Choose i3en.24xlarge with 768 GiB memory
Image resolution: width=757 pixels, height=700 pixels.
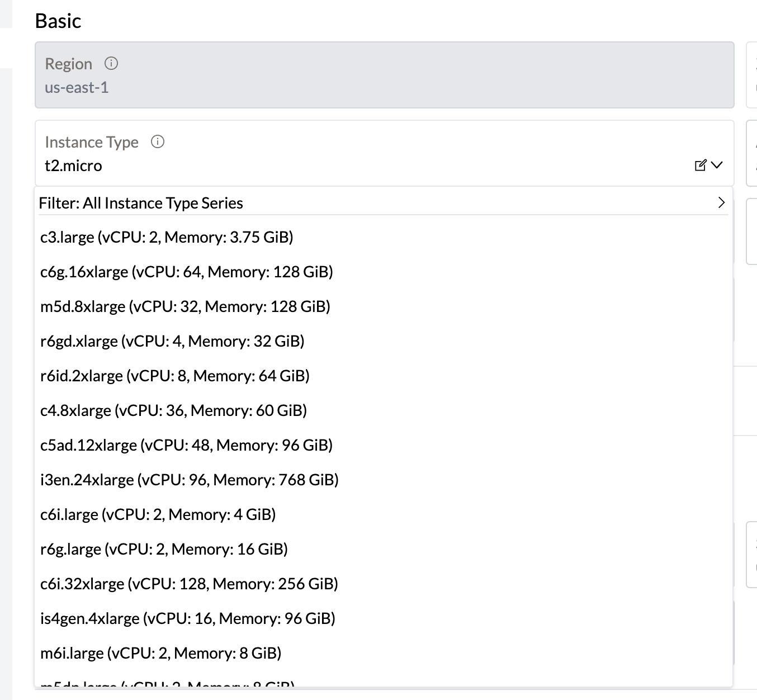(190, 479)
